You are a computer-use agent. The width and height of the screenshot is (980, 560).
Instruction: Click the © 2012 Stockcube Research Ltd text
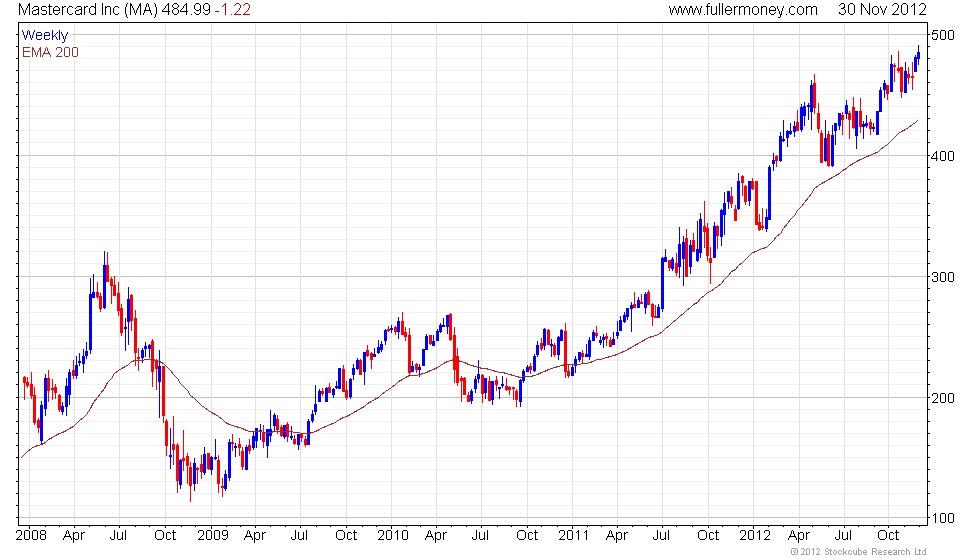click(858, 552)
